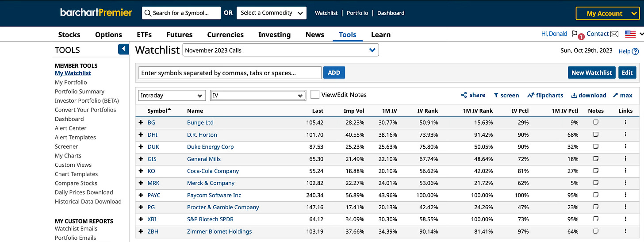Click the ADD symbols button
644x242 pixels.
click(x=334, y=73)
